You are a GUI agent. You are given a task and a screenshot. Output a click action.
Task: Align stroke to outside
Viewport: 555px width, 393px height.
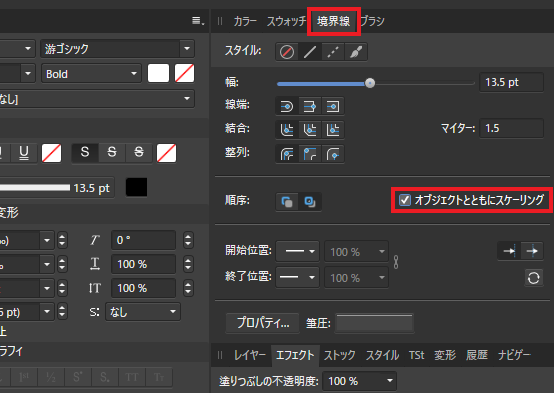tap(333, 154)
